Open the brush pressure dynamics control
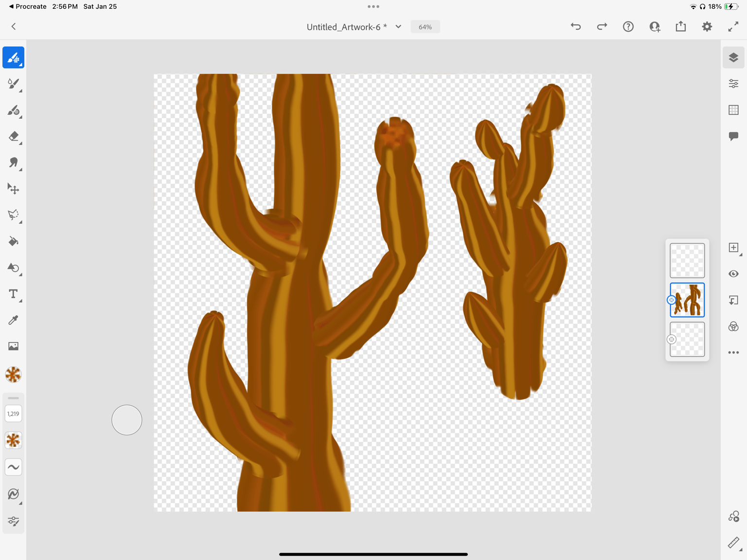The image size is (747, 560). pos(13,494)
